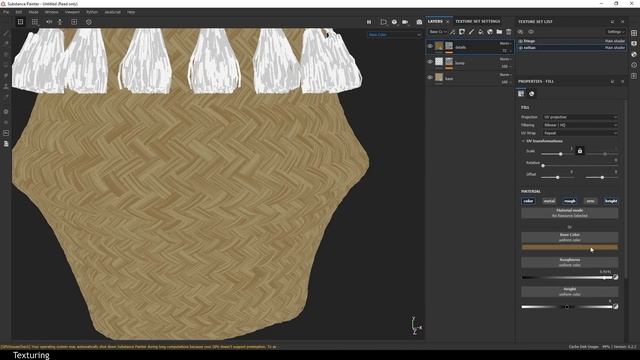Open the Edit menu

(x=19, y=12)
